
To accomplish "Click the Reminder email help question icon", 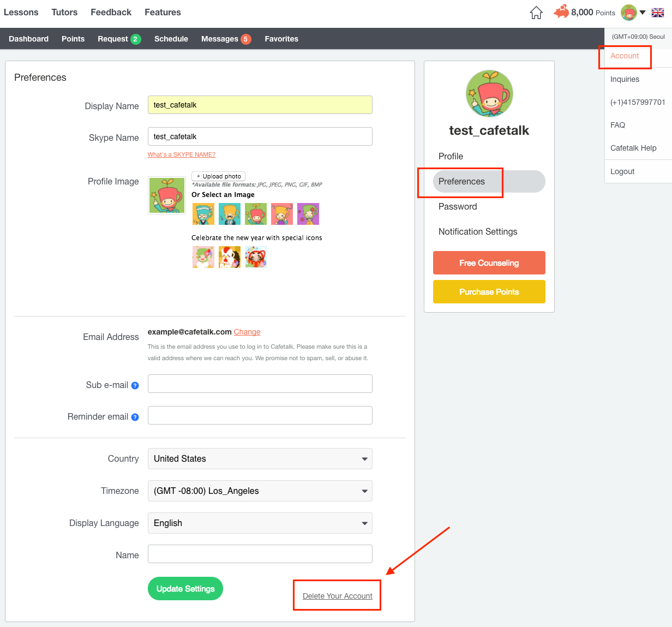I will point(135,417).
